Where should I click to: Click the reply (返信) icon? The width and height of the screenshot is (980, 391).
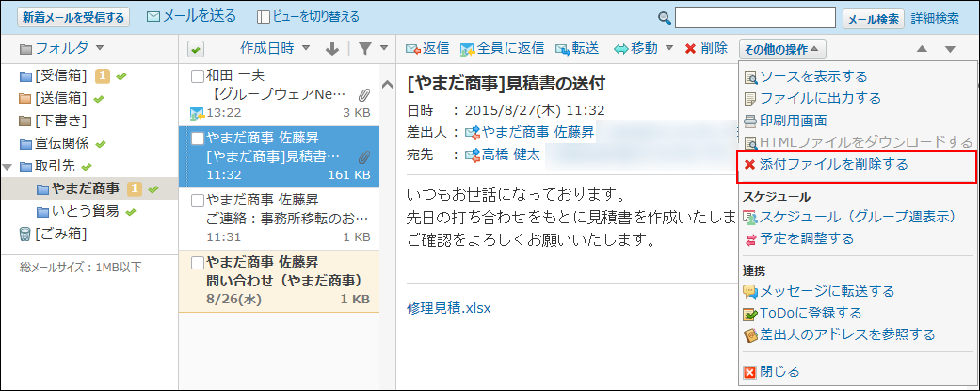click(x=412, y=49)
